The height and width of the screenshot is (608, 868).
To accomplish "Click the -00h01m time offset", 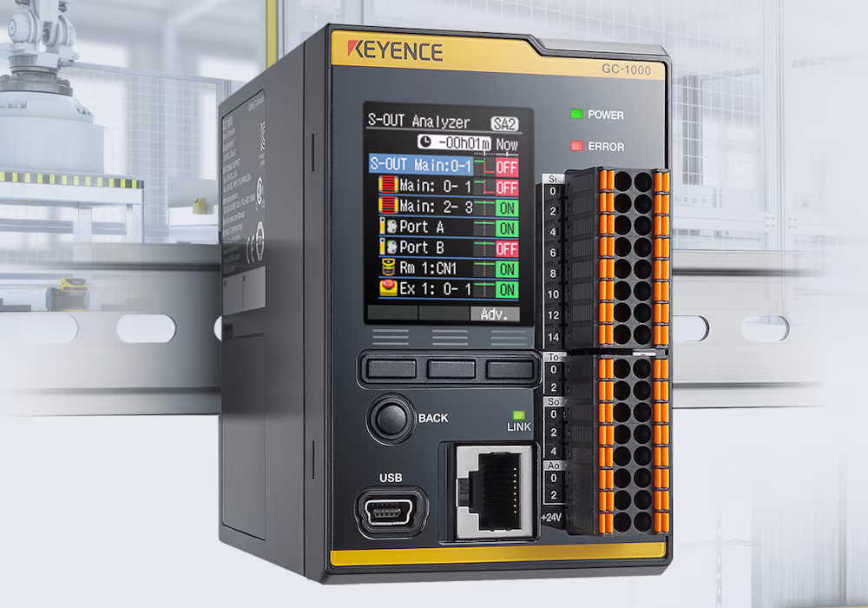I will click(464, 142).
